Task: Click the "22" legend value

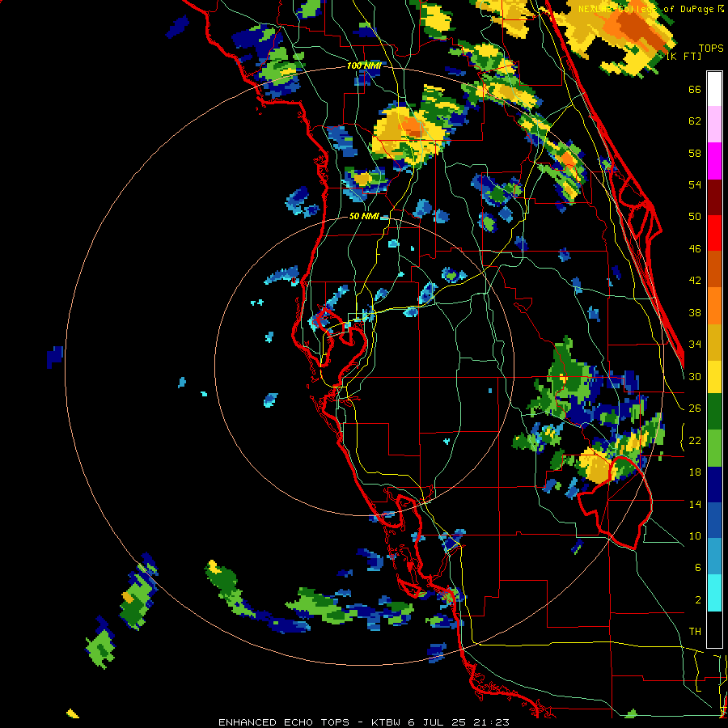Action: [x=695, y=441]
